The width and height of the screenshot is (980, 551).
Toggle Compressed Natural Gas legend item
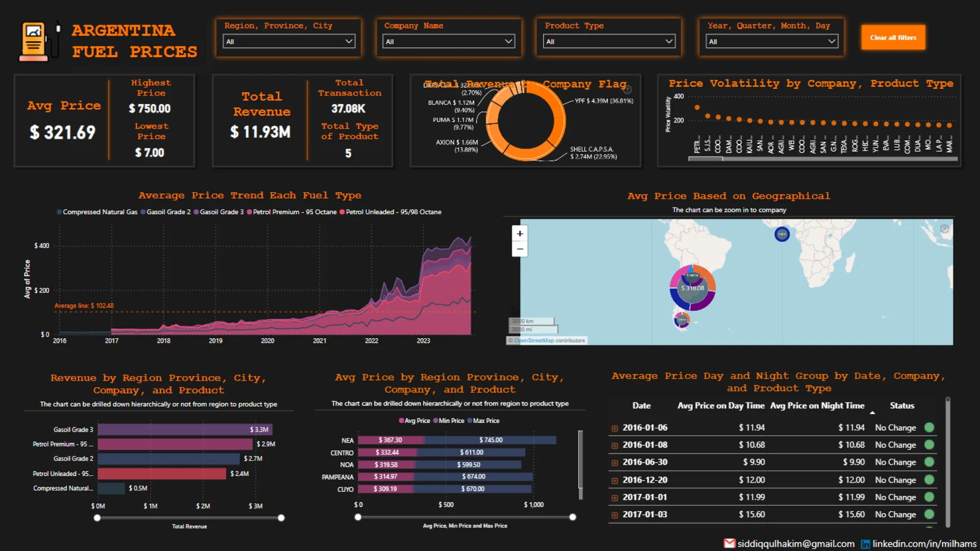click(97, 212)
